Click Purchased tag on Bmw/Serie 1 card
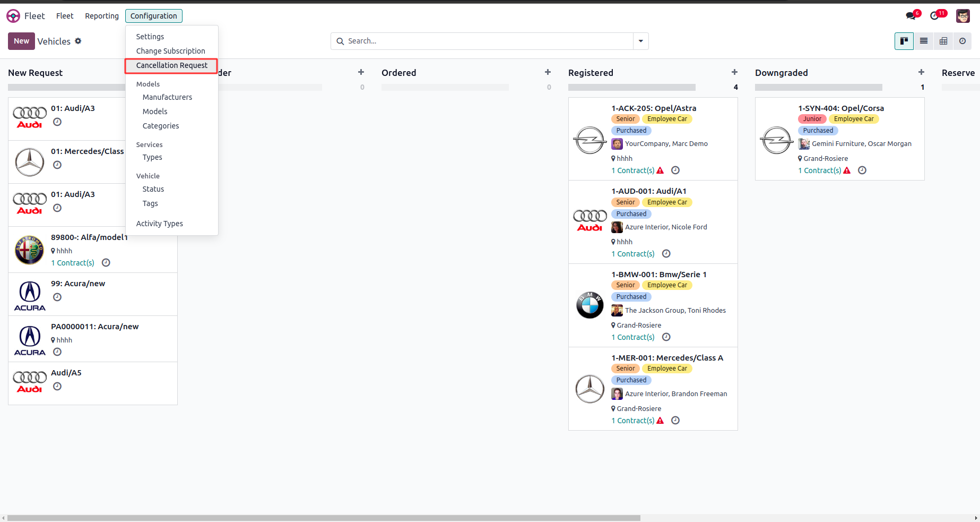 click(631, 297)
